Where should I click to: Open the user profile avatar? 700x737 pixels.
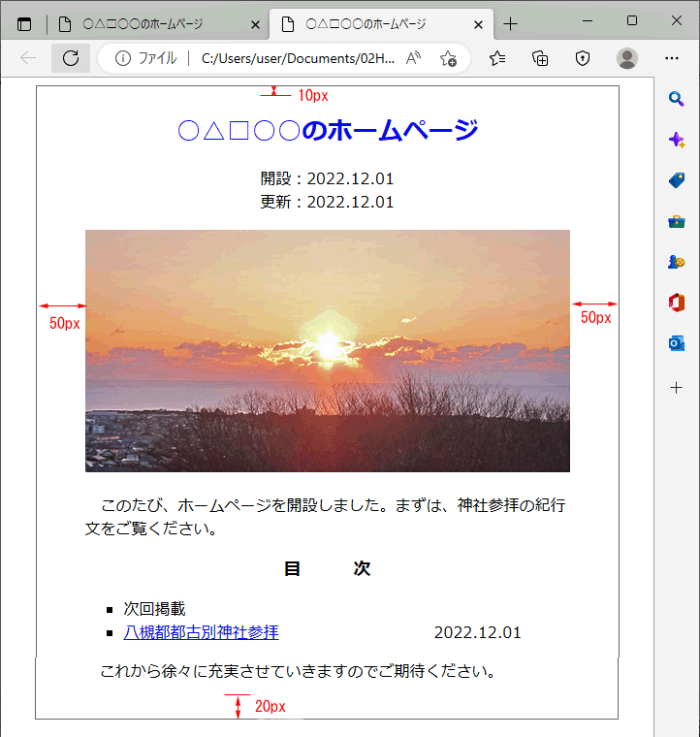tap(626, 58)
